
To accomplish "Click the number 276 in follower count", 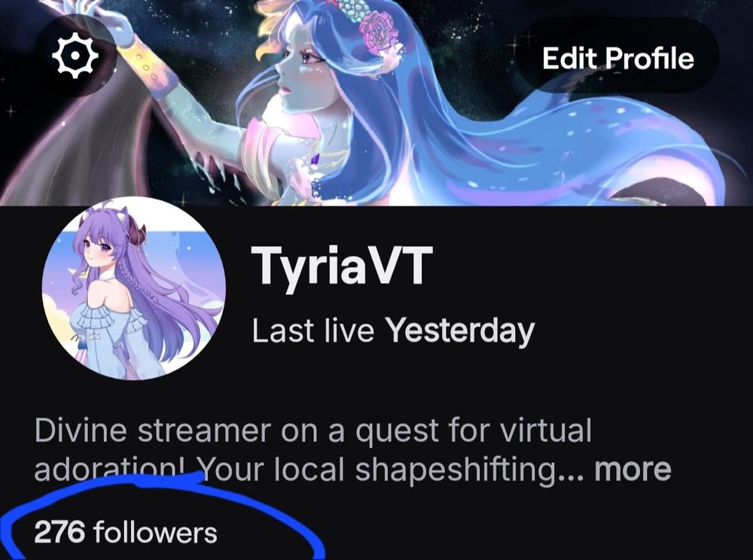I will tap(59, 532).
